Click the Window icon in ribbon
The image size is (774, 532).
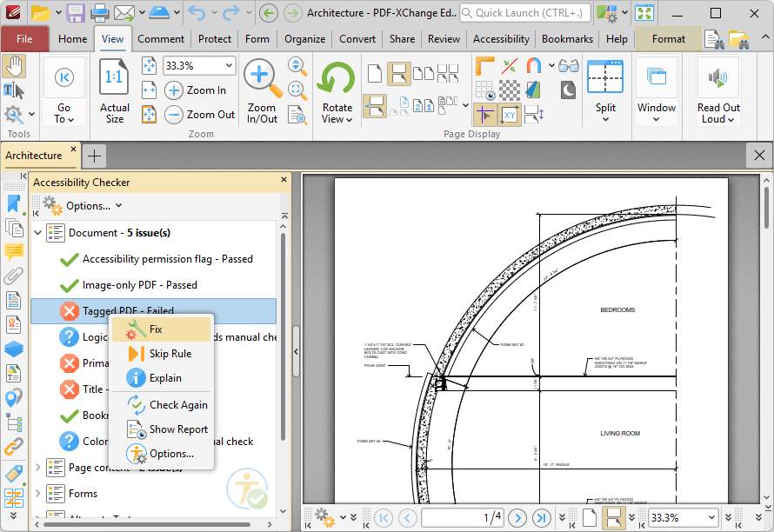[656, 77]
